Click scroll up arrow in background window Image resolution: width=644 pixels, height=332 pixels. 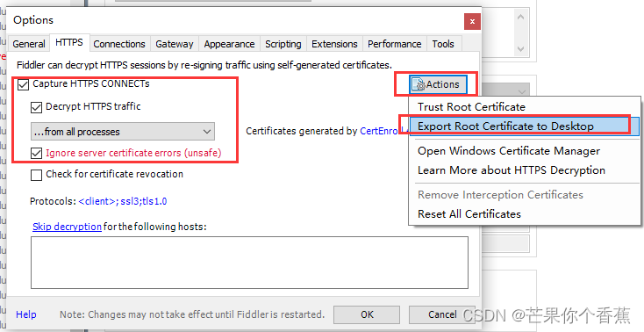tap(521, 18)
